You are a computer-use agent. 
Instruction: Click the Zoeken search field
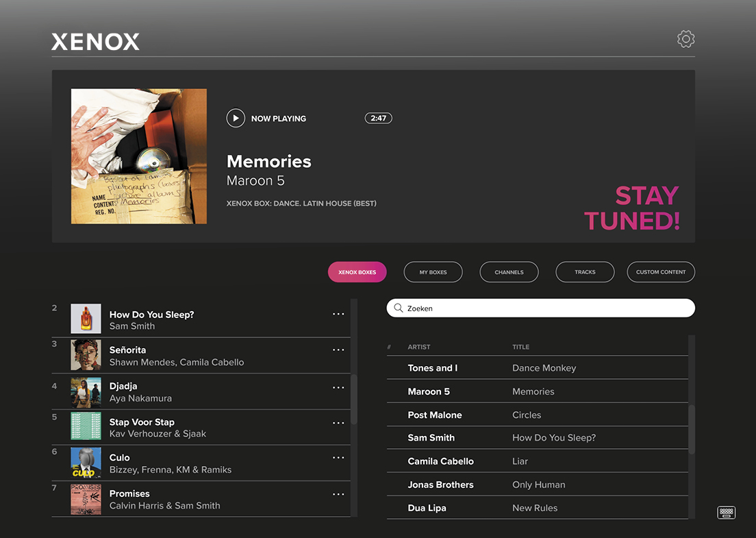540,308
